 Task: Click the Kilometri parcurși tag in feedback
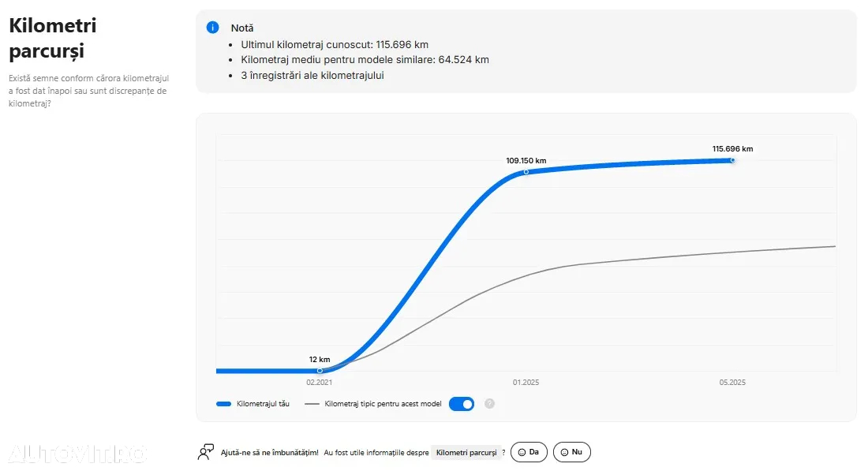click(x=466, y=453)
